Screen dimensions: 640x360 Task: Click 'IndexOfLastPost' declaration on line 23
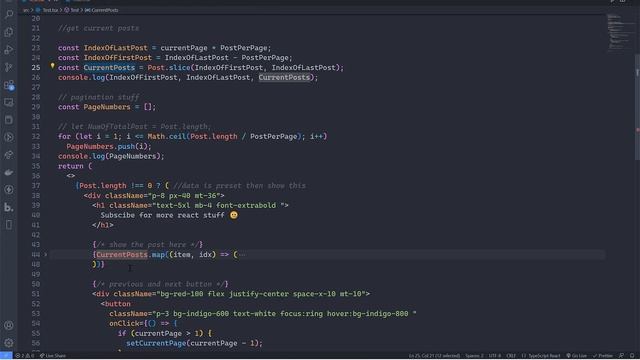point(116,48)
